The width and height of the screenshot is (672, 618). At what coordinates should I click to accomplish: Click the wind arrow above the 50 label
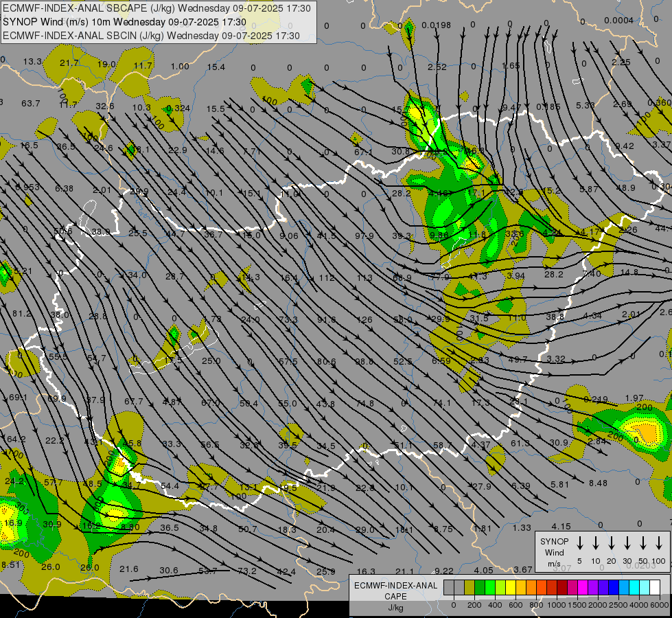pos(643,543)
